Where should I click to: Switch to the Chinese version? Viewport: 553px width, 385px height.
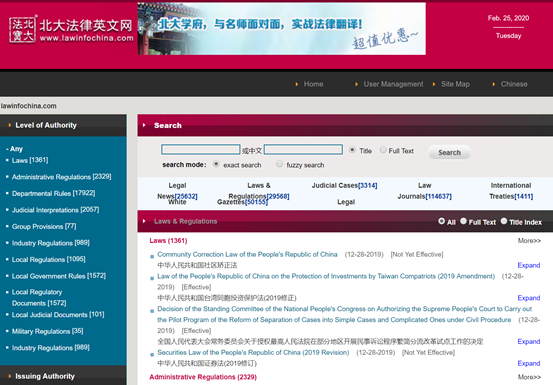click(x=514, y=84)
